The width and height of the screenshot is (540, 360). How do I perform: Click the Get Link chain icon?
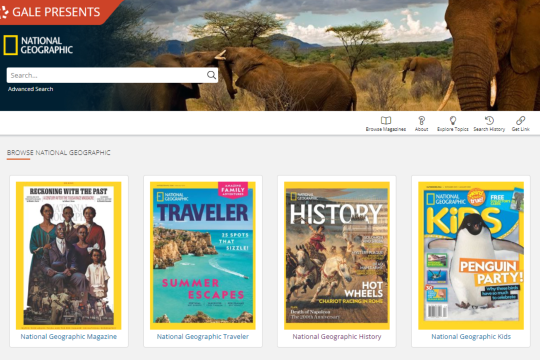click(x=520, y=120)
